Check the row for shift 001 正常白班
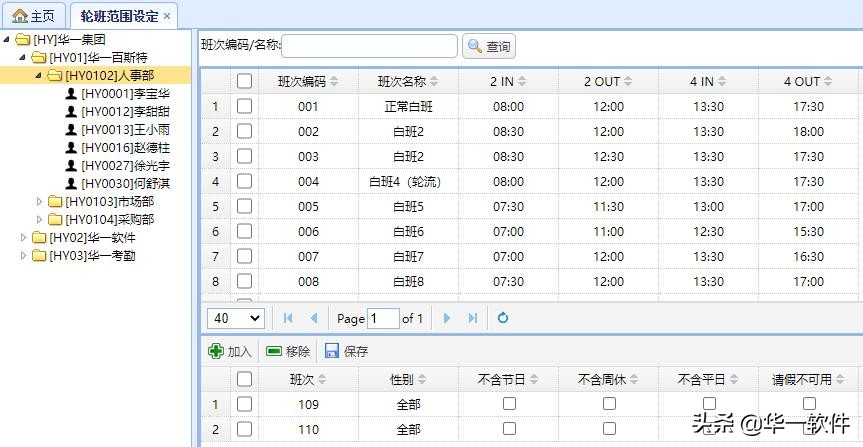 tap(244, 106)
